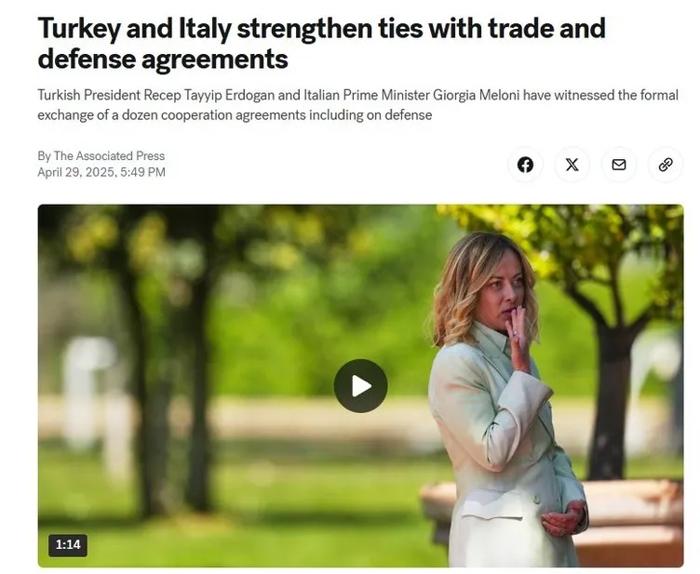Play the article video
700x574 pixels.
[x=361, y=386]
